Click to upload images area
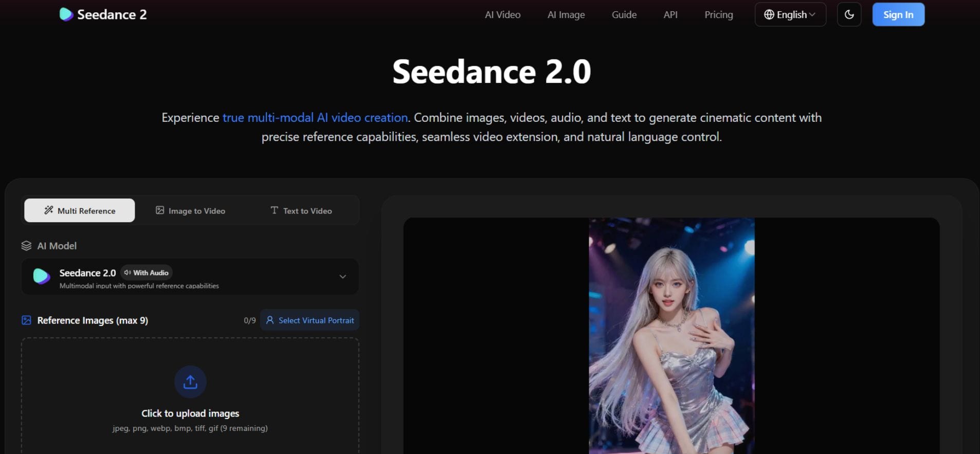Viewport: 980px width, 454px height. (190, 396)
